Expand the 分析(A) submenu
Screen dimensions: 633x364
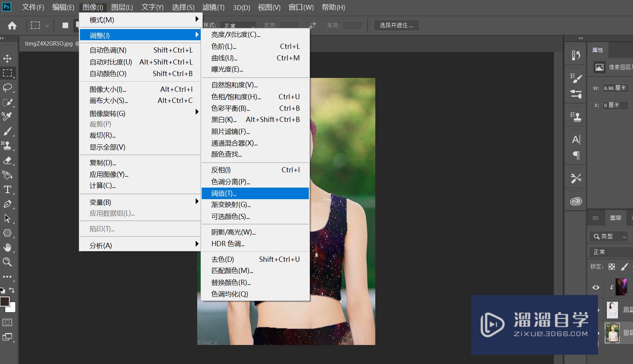[x=140, y=245]
